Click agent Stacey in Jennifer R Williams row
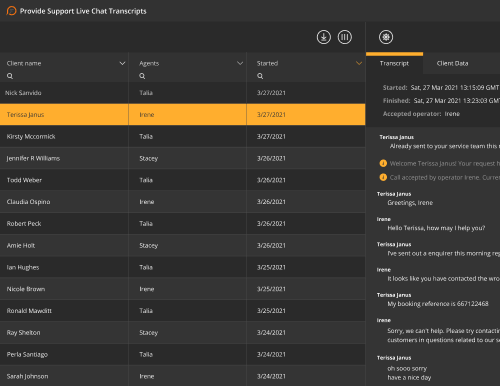The height and width of the screenshot is (386, 500). (x=149, y=158)
